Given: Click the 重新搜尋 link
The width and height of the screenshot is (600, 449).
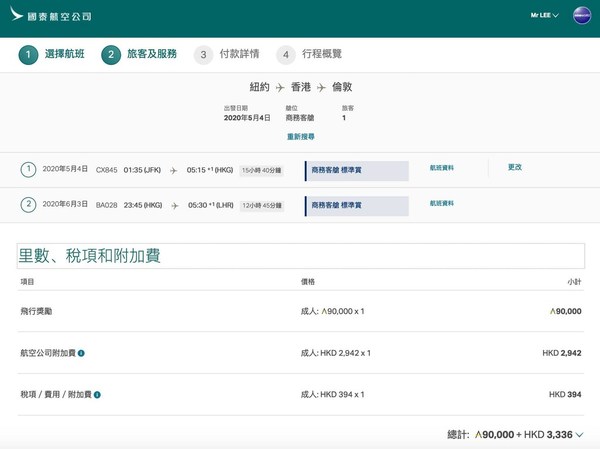Looking at the screenshot, I should (x=301, y=137).
